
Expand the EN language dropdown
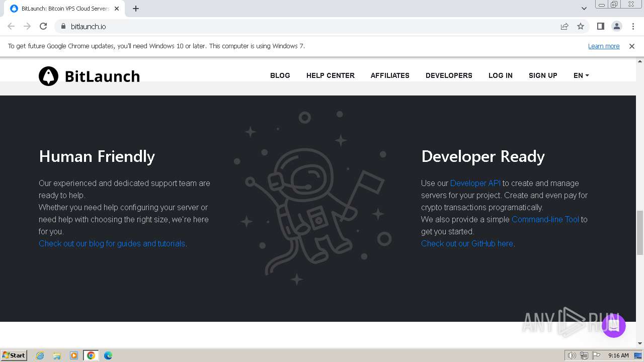(581, 75)
